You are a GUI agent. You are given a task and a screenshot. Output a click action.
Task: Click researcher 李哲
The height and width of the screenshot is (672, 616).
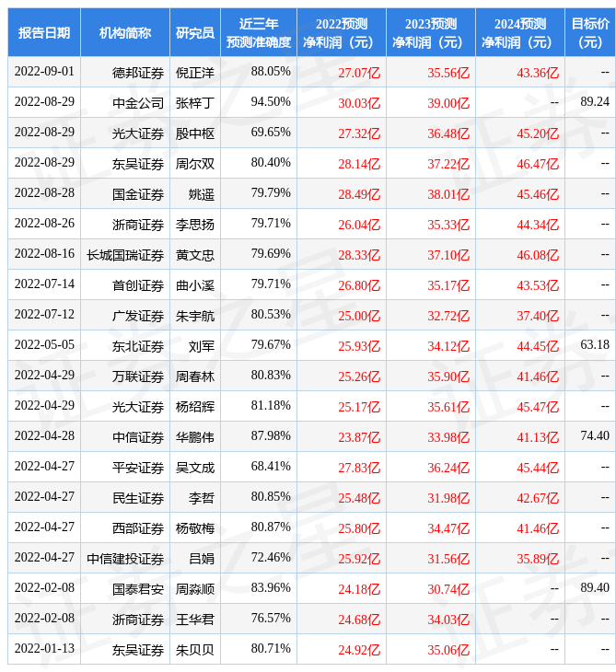click(202, 498)
